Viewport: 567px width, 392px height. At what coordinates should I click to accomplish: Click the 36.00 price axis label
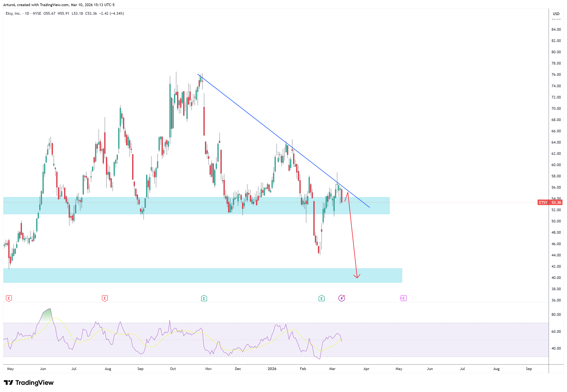pyautogui.click(x=556, y=300)
